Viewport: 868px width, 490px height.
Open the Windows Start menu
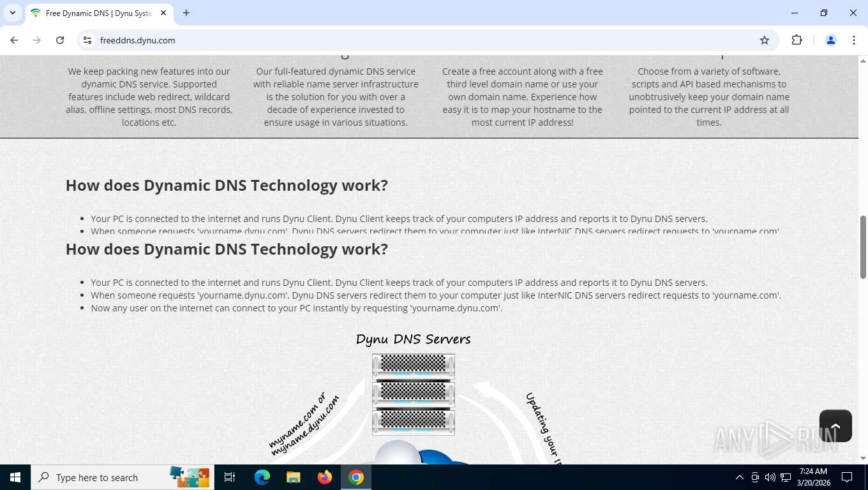(x=15, y=477)
